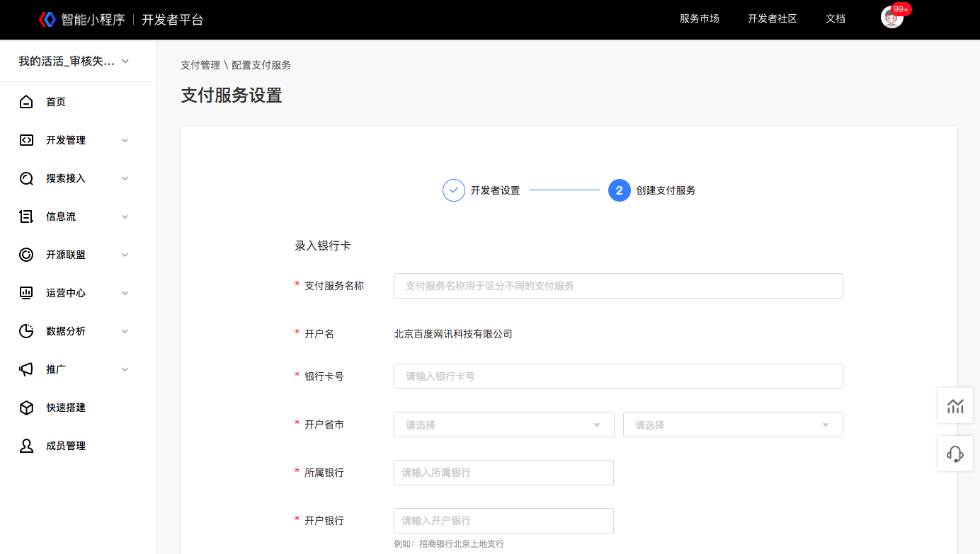Go to 支付管理 breadcrumb link

(200, 65)
